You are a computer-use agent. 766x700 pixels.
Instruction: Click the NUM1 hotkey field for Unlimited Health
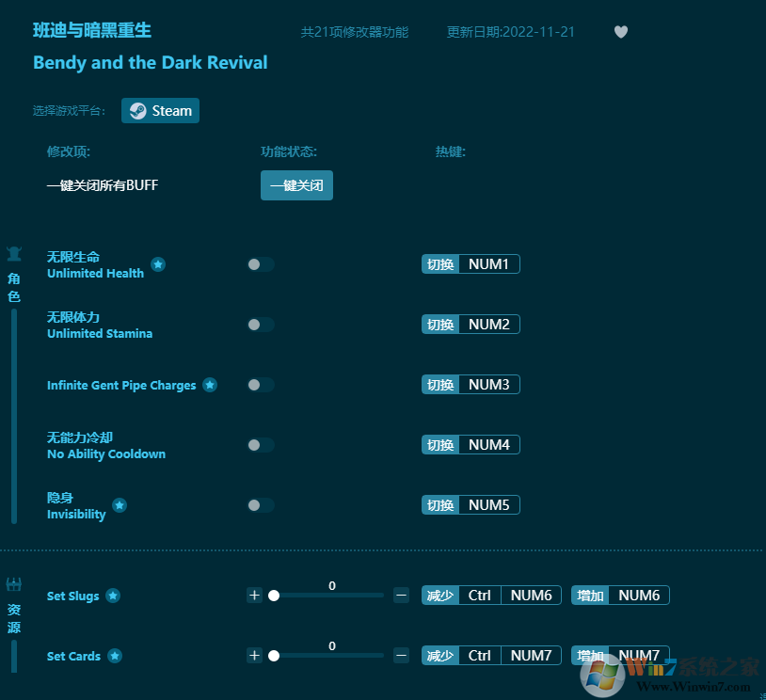tap(488, 264)
